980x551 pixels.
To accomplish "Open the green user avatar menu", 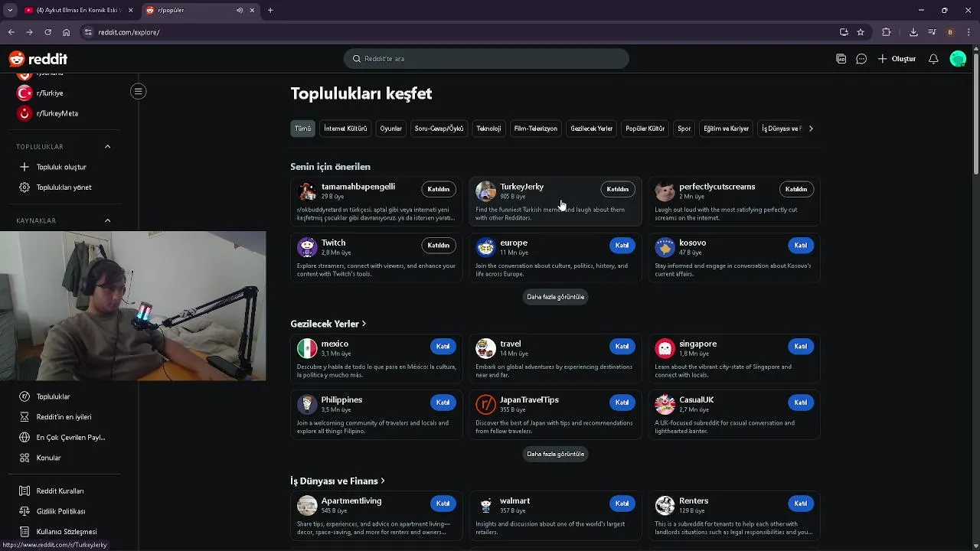I will tap(958, 59).
